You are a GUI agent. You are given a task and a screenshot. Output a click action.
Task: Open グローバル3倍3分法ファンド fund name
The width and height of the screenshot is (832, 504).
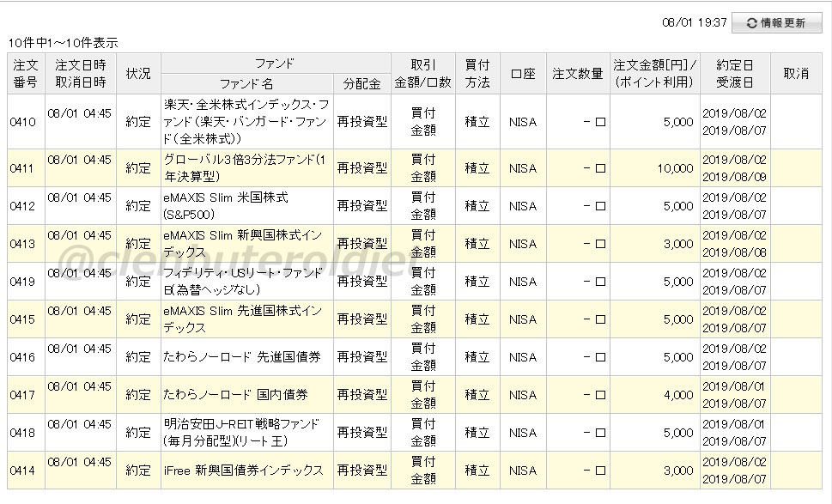point(245,168)
